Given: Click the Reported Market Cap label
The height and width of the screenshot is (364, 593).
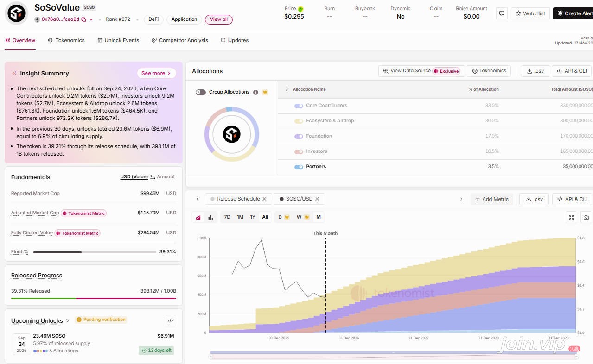Looking at the screenshot, I should pos(35,193).
